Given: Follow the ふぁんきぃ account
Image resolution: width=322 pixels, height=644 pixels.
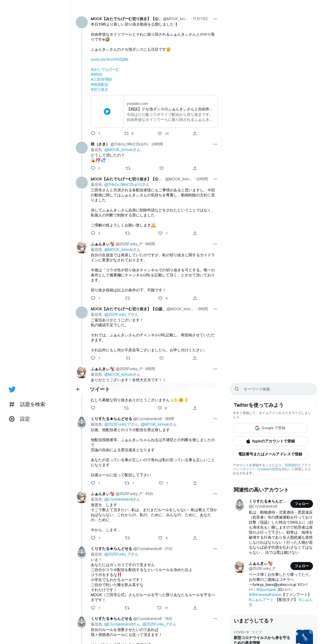Looking at the screenshot, I should pos(301,566).
